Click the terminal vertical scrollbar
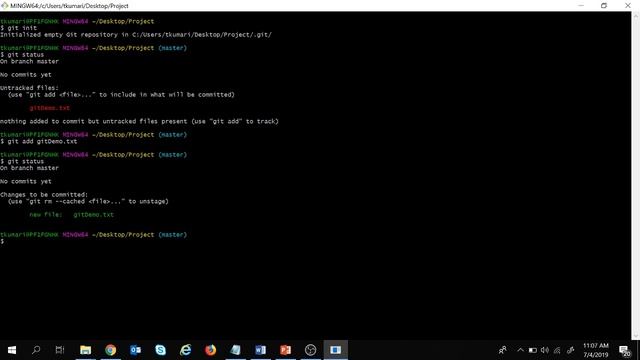The image size is (640, 360). coord(636,176)
